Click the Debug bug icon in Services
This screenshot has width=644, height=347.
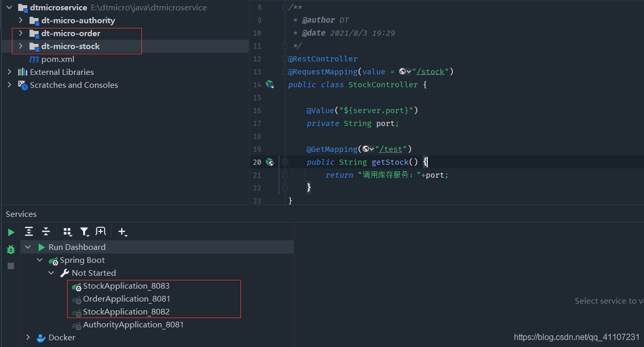[11, 249]
